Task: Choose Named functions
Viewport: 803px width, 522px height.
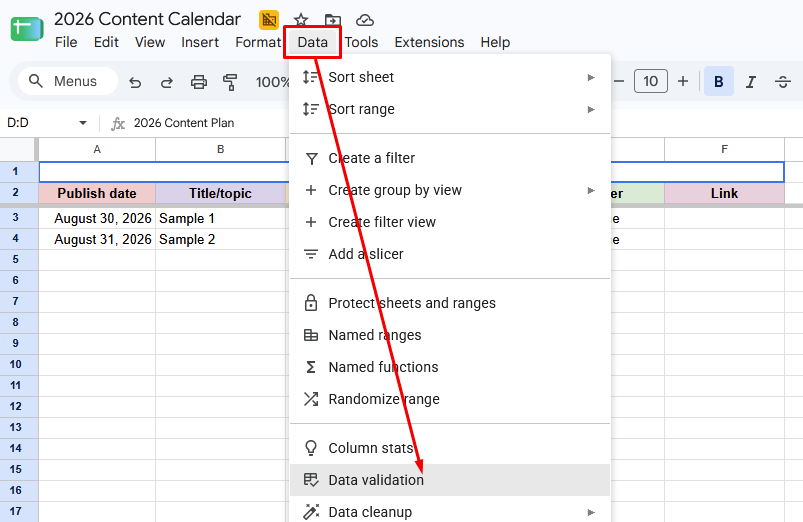Action: coord(450,367)
